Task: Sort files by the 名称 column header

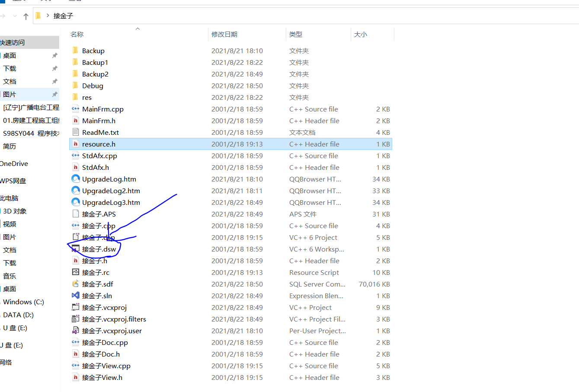Action: point(77,34)
